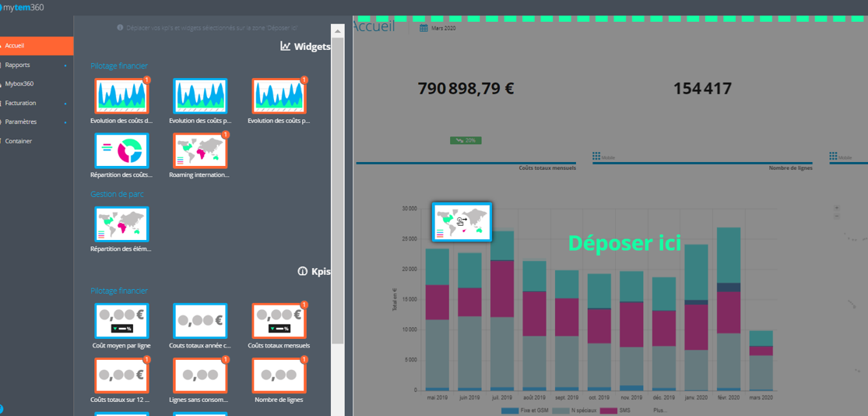Click the chart icon beside Widgets heading

pos(286,46)
